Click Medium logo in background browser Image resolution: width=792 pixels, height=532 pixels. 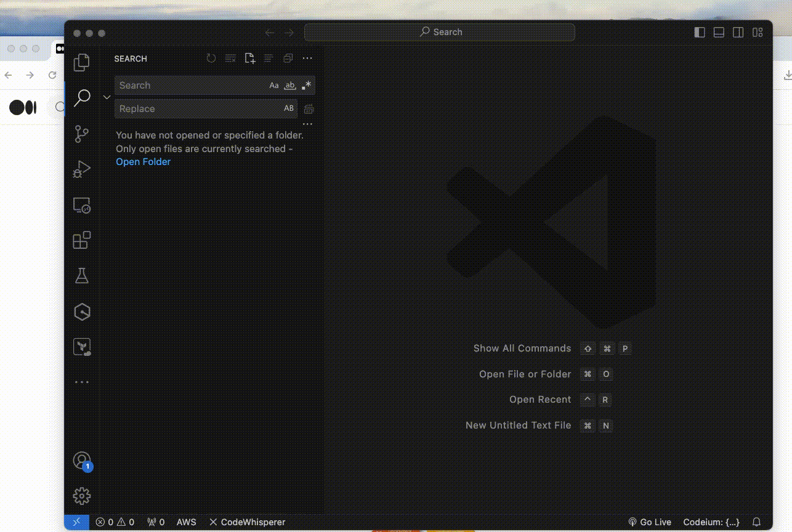23,108
